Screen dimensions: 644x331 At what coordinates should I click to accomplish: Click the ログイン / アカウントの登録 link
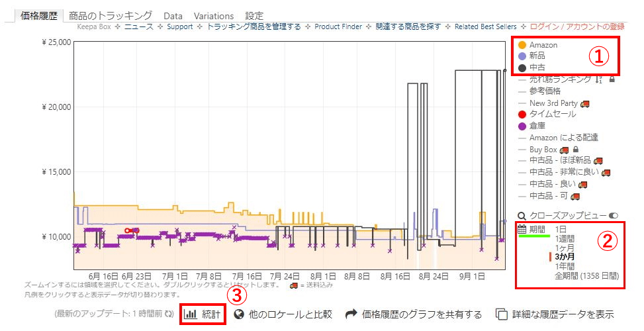577,26
